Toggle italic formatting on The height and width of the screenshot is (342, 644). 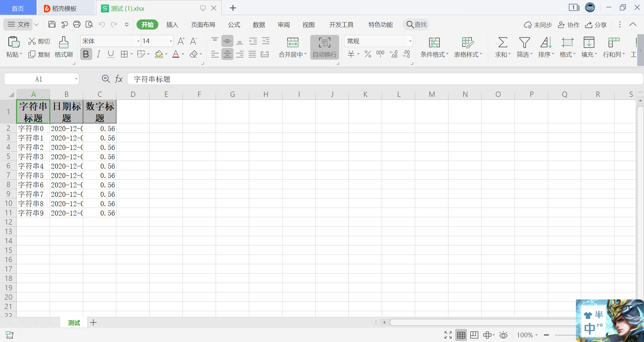click(98, 54)
